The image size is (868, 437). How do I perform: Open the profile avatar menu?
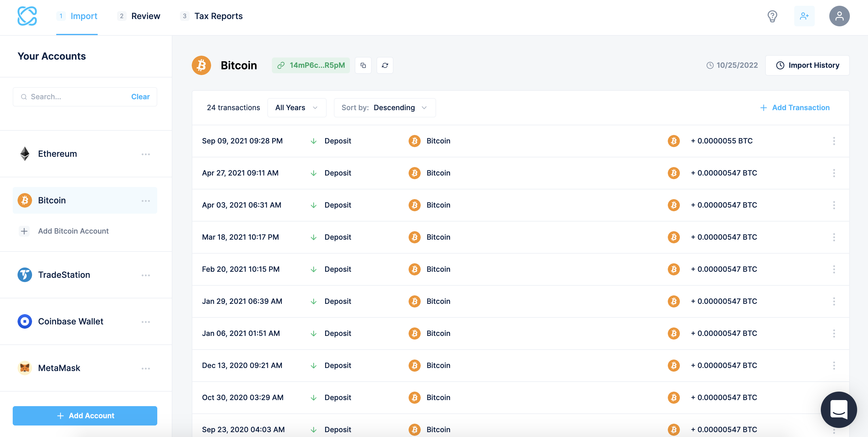tap(839, 16)
